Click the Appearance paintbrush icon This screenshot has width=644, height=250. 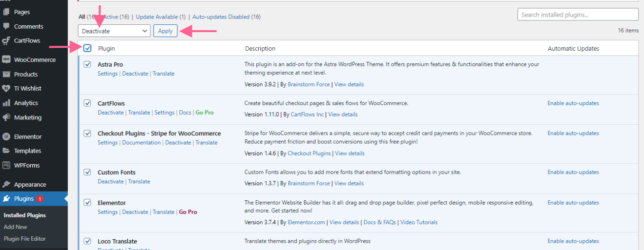tap(6, 184)
